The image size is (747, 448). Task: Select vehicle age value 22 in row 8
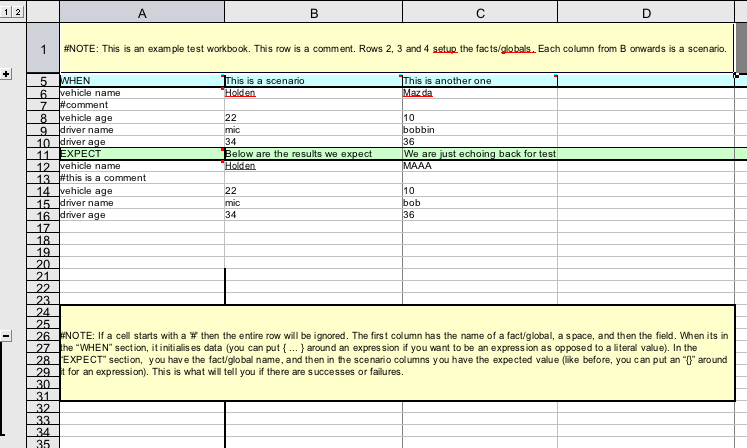point(313,117)
